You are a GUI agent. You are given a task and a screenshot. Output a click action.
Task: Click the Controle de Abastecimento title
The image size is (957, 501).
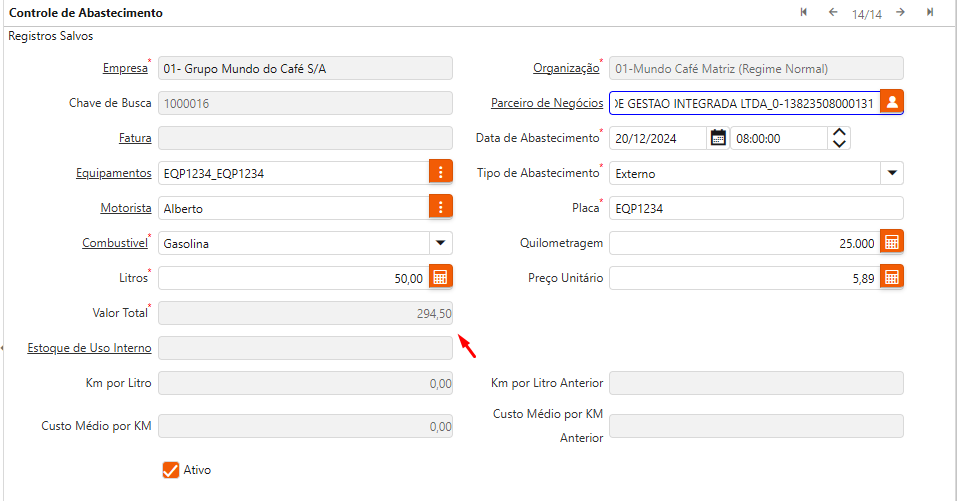point(85,13)
